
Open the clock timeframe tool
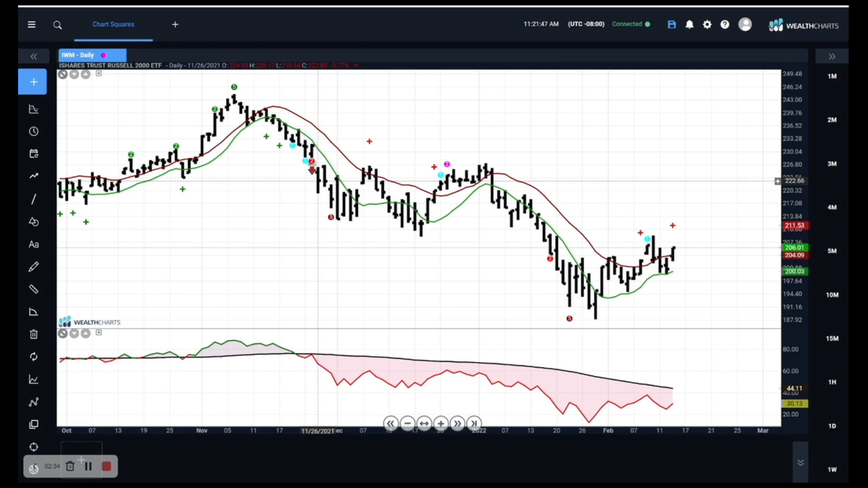point(33,131)
